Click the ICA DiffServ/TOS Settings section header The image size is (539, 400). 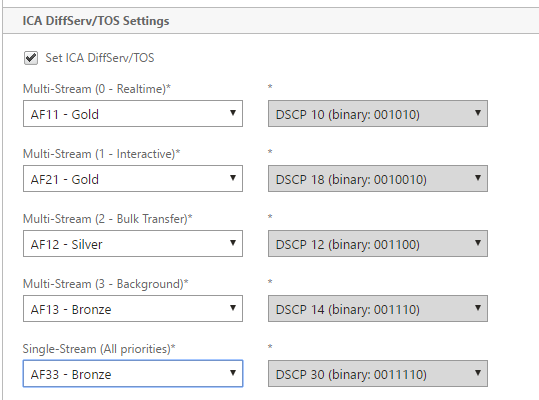coord(96,21)
